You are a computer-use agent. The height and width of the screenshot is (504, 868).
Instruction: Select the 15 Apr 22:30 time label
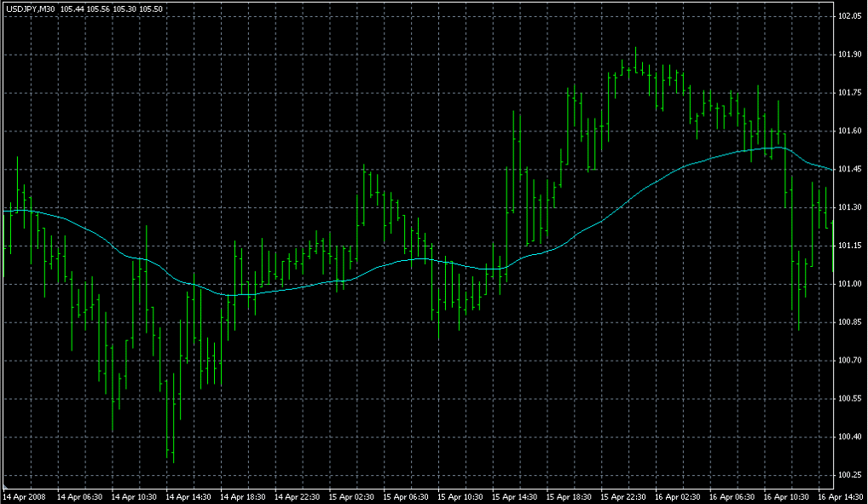[x=623, y=496]
